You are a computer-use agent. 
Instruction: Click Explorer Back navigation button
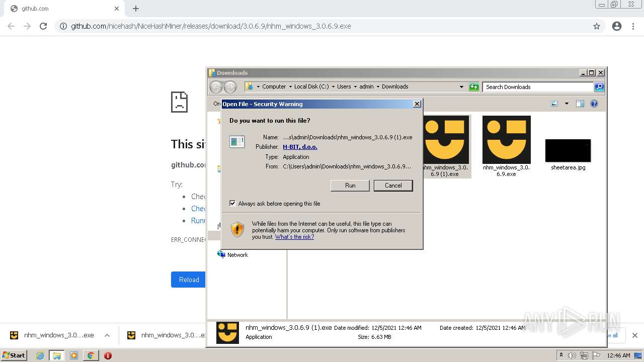click(x=216, y=87)
